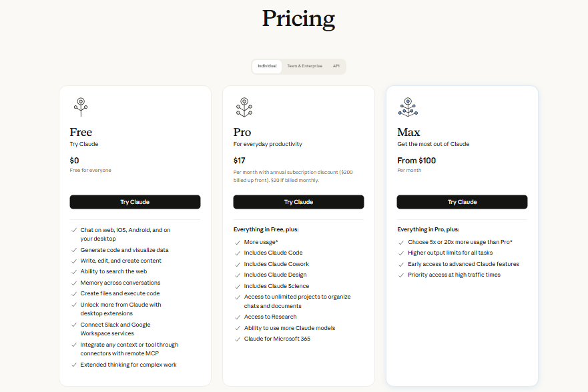Click checkmark beside Extended thinking for complex work
Screen dimensions: 588x392
tap(74, 365)
